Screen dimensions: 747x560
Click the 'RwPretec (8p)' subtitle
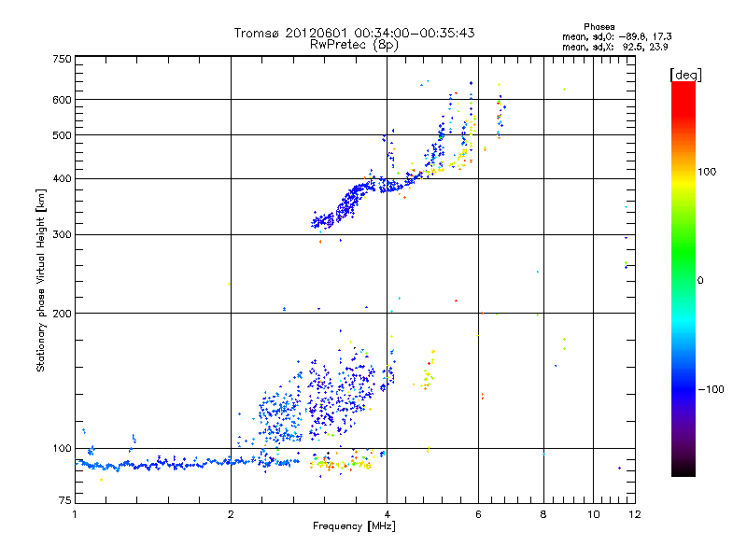tap(354, 45)
